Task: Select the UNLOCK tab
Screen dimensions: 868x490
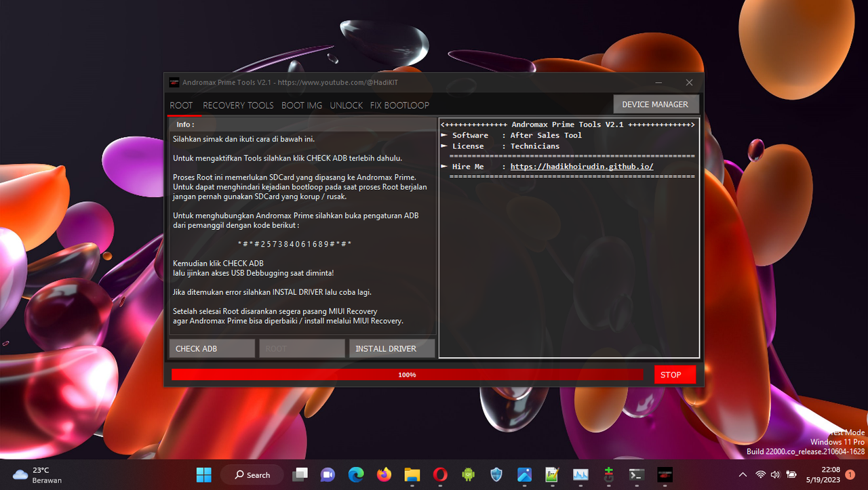Action: 346,105
